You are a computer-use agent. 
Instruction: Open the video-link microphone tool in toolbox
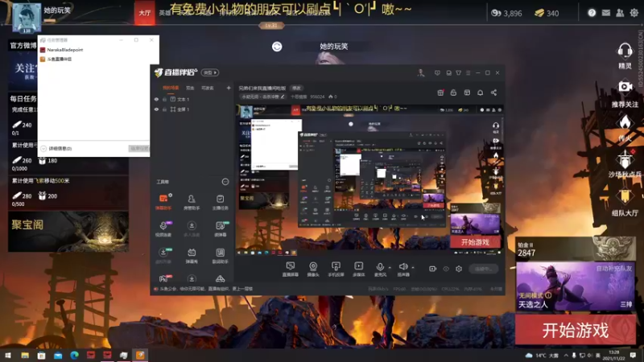(x=163, y=228)
